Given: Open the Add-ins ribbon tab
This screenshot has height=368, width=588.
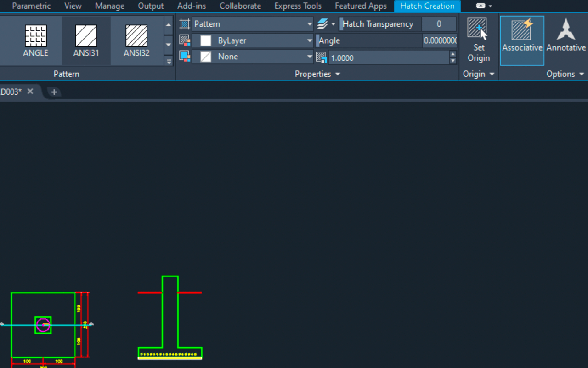Looking at the screenshot, I should (x=192, y=6).
